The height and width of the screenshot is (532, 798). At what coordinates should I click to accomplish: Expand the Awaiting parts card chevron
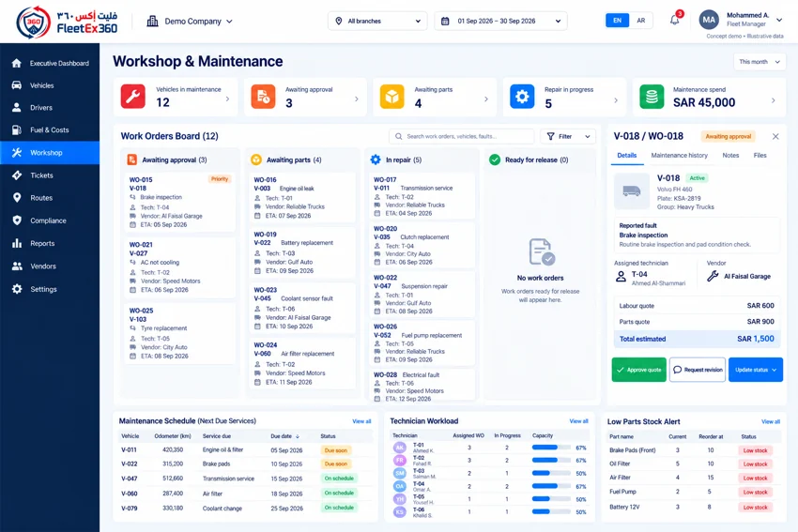(486, 99)
